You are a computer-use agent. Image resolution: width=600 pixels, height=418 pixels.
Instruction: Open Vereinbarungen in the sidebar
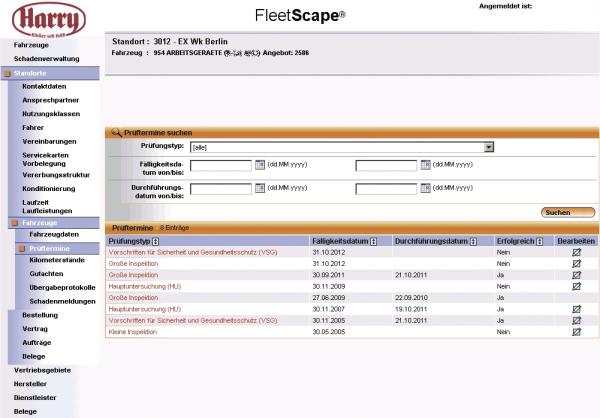pyautogui.click(x=49, y=142)
